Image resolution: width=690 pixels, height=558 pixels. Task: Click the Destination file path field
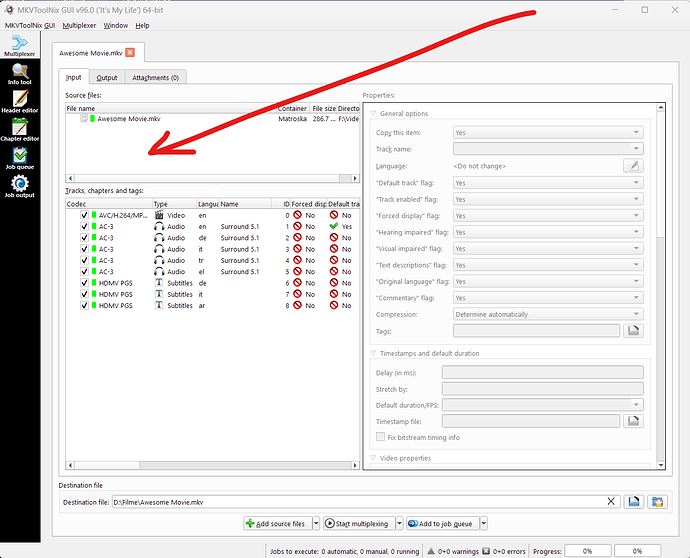point(366,502)
